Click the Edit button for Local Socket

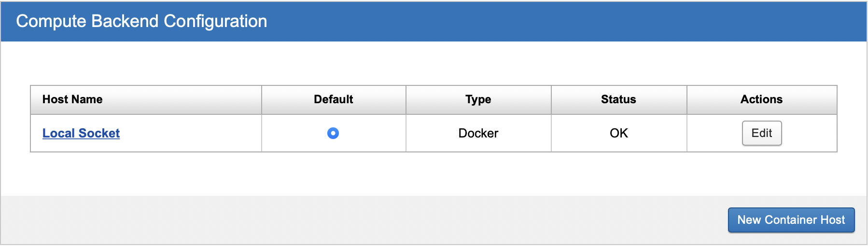[761, 133]
